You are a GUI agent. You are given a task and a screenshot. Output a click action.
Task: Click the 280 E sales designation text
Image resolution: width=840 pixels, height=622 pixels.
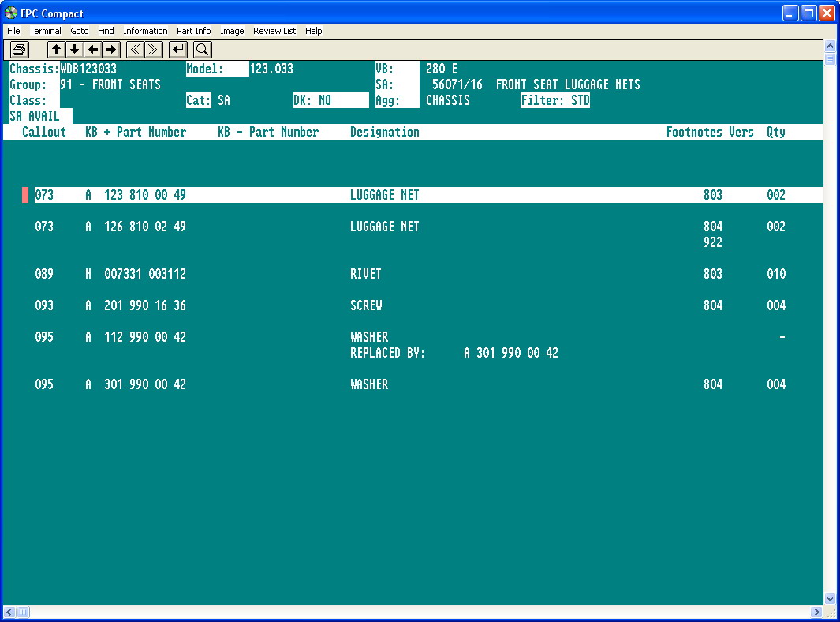[x=442, y=69]
